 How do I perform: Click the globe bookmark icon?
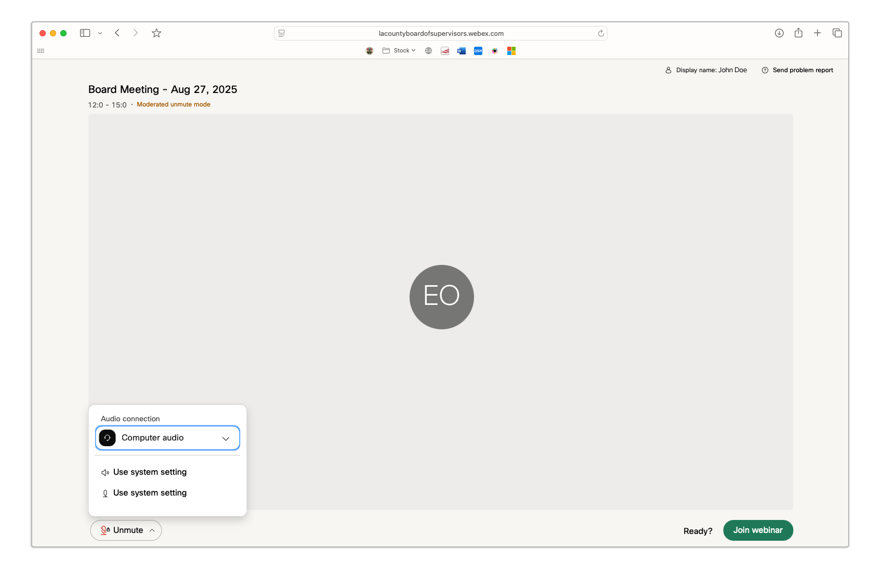pos(428,50)
